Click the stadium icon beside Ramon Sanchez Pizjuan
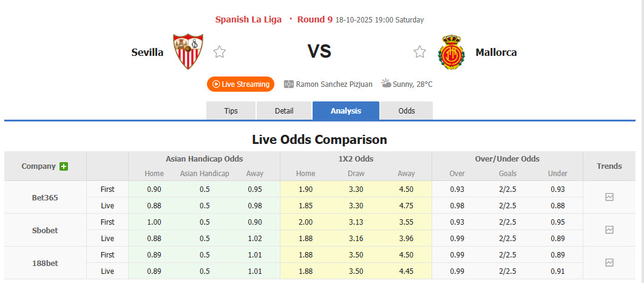The width and height of the screenshot is (644, 283). 289,84
